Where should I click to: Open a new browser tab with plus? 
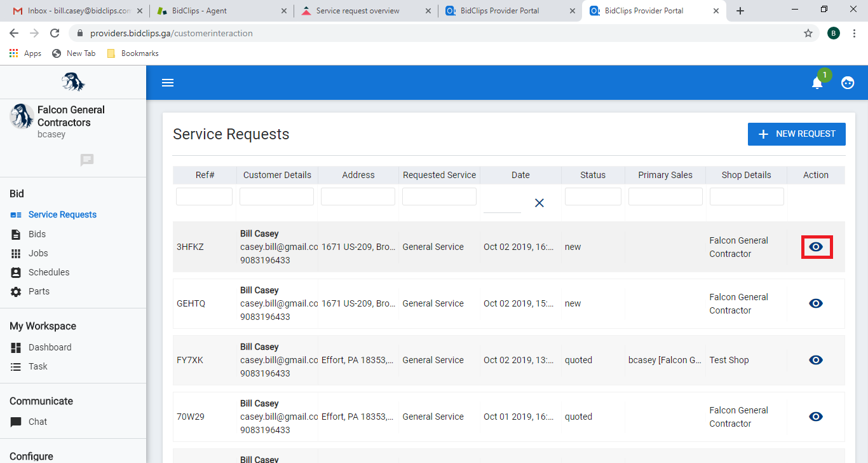740,11
